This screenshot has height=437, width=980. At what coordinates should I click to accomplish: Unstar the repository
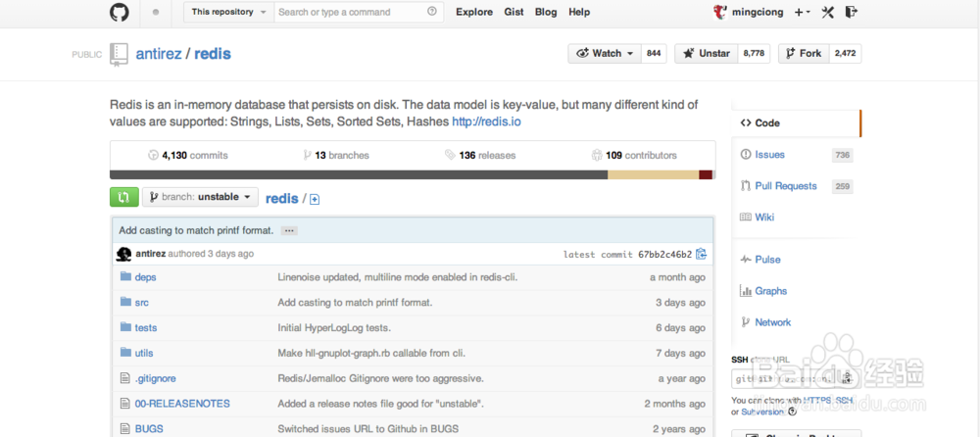tap(707, 54)
